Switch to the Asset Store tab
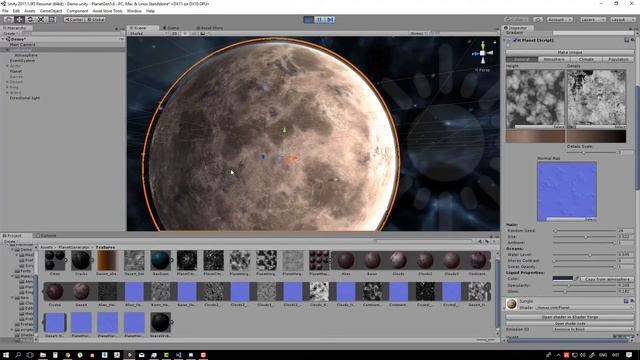 (210, 28)
